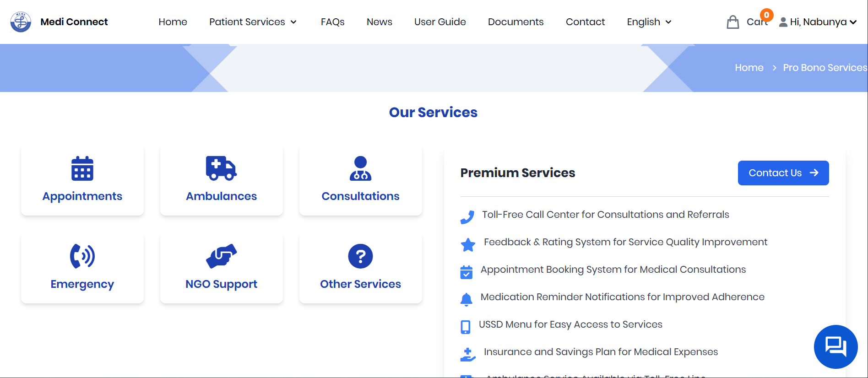Click the Medi Connect logo icon
868x378 pixels.
tap(21, 22)
